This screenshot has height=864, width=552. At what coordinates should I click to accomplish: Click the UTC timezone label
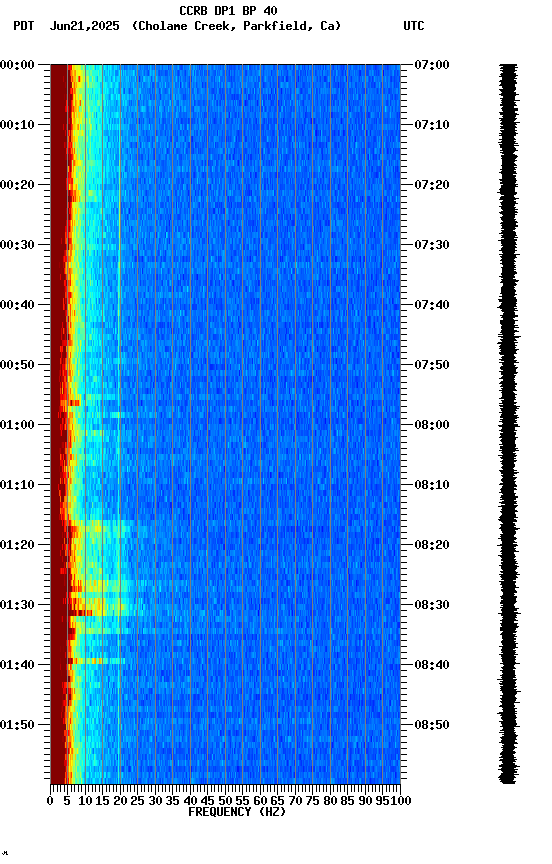(x=414, y=26)
